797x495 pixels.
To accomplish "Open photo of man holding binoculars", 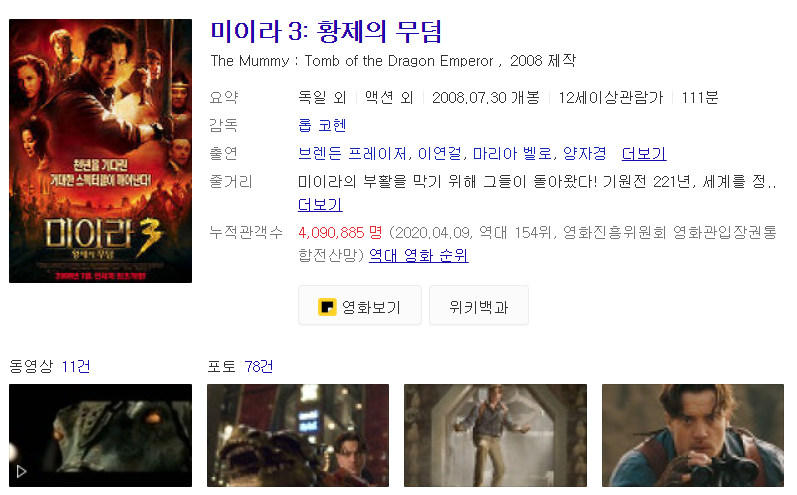I will coord(693,436).
